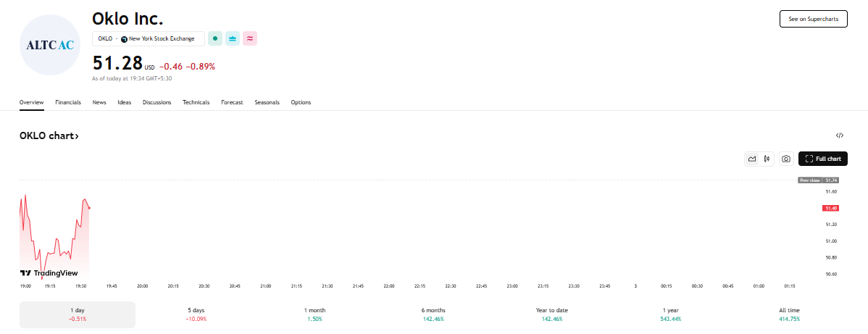Viewport: 868px width, 334px height.
Task: Open the OKLO chart heading link
Action: point(49,135)
